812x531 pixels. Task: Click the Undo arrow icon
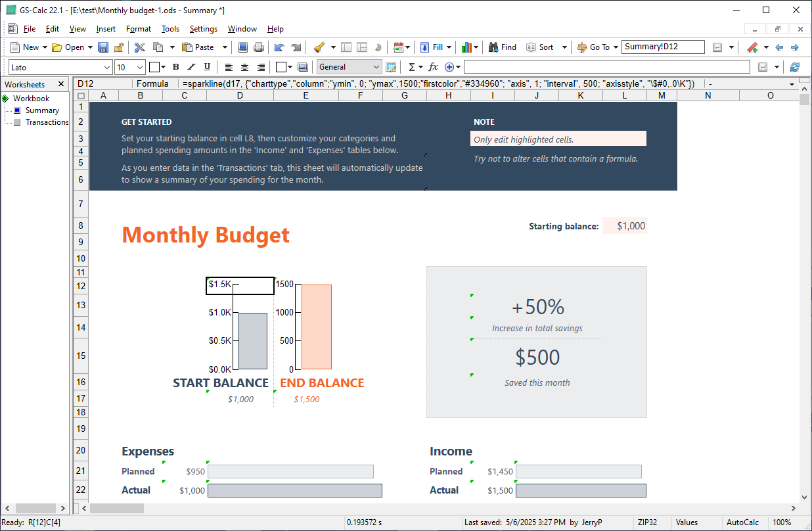tap(279, 47)
